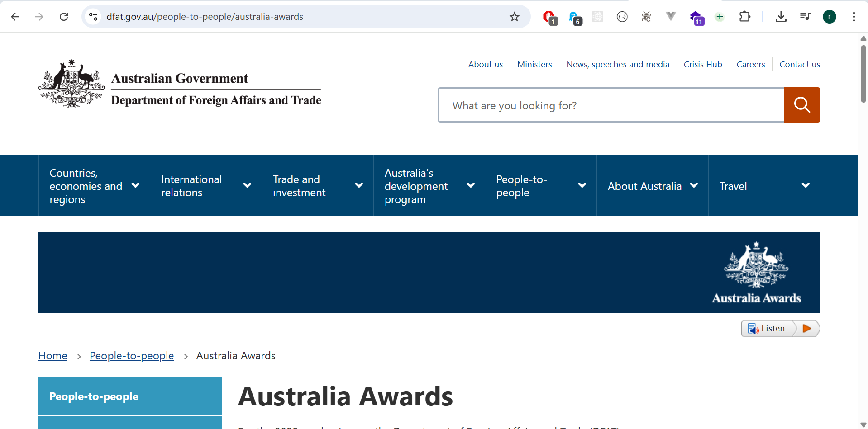Open Chrome's three-dot menu
The width and height of the screenshot is (868, 429).
(x=854, y=17)
